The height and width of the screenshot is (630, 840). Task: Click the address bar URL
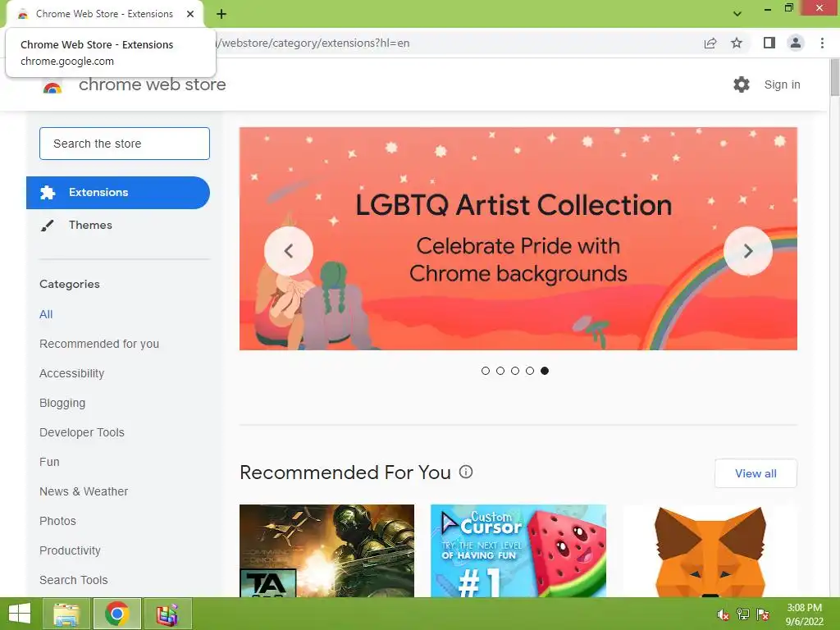pyautogui.click(x=313, y=43)
